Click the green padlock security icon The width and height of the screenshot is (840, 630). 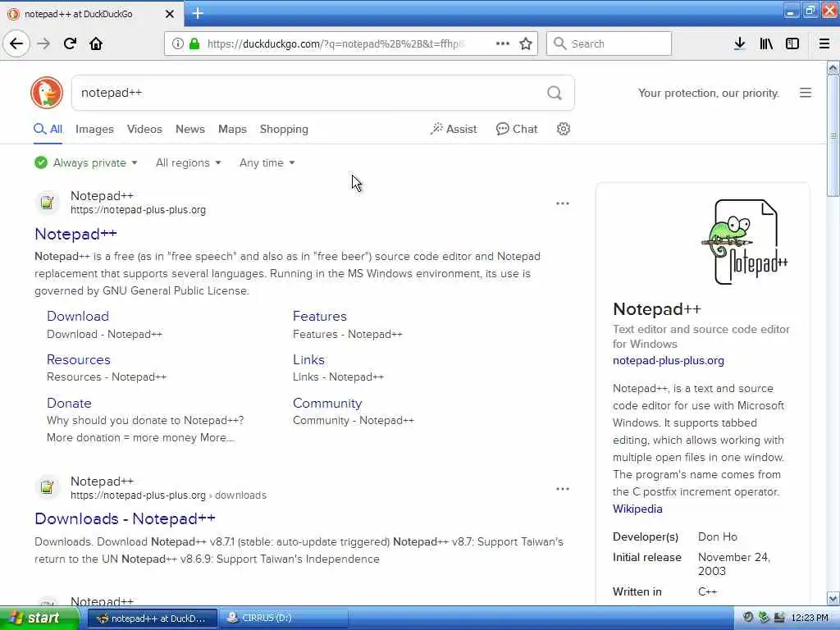(194, 43)
